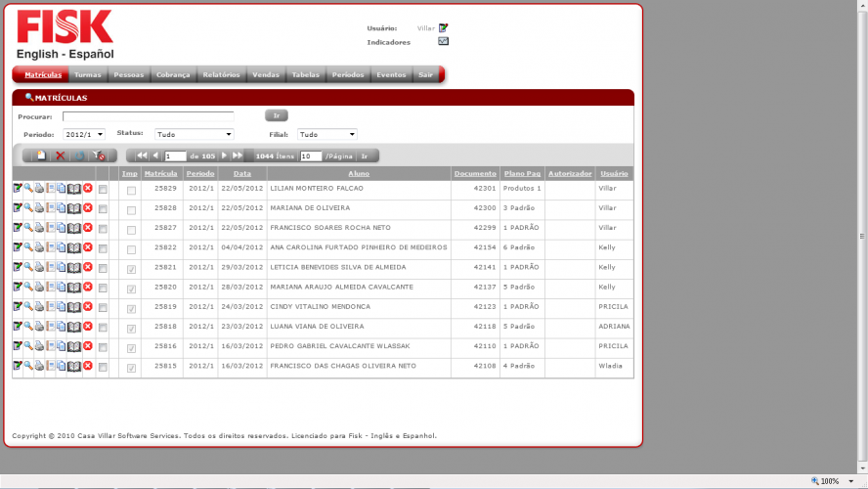Toggle the Imp checkbox for matrícula 25815
The width and height of the screenshot is (868, 489).
pos(131,369)
